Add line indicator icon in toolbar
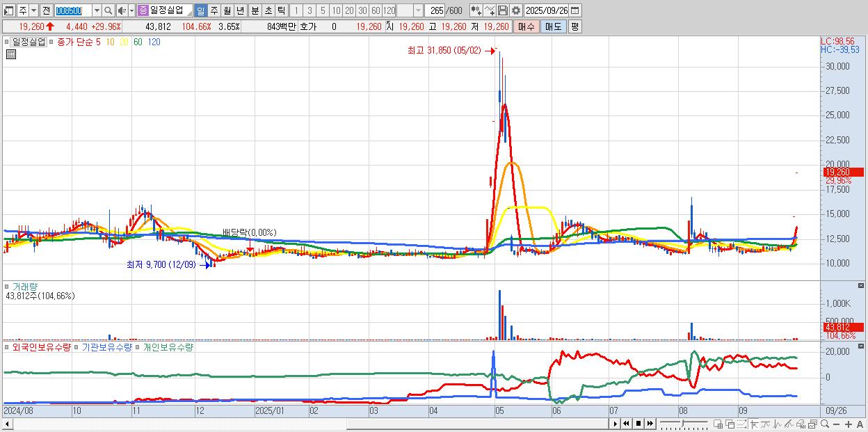 point(490,10)
